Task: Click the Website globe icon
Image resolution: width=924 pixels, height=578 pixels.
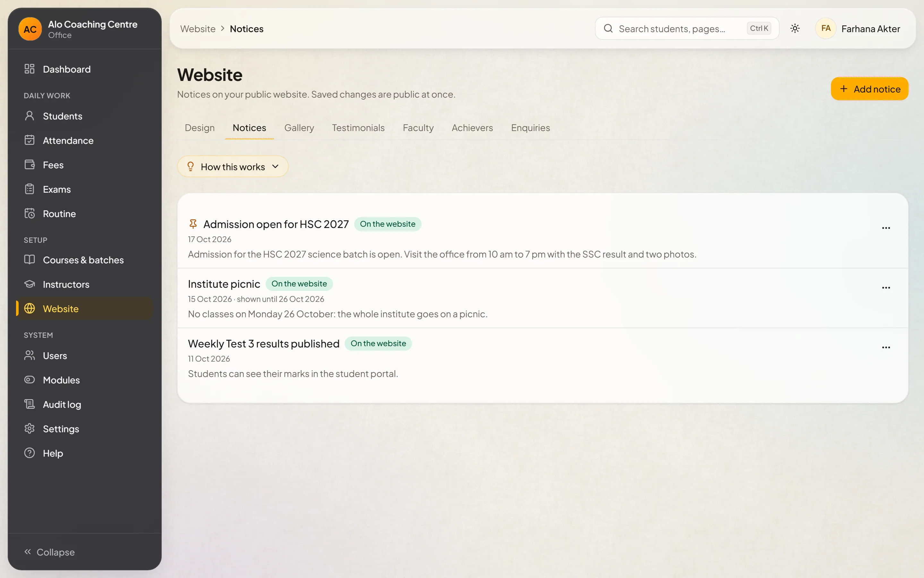Action: [30, 309]
